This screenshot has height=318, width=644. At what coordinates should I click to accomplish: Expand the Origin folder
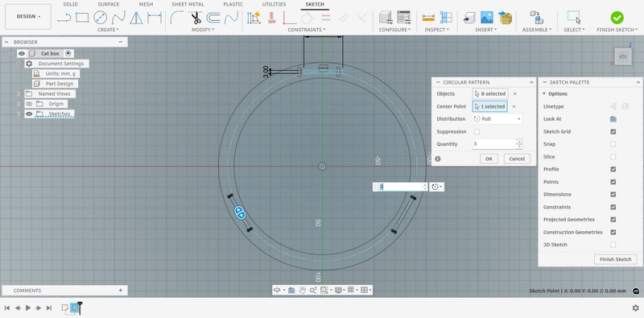(19, 104)
